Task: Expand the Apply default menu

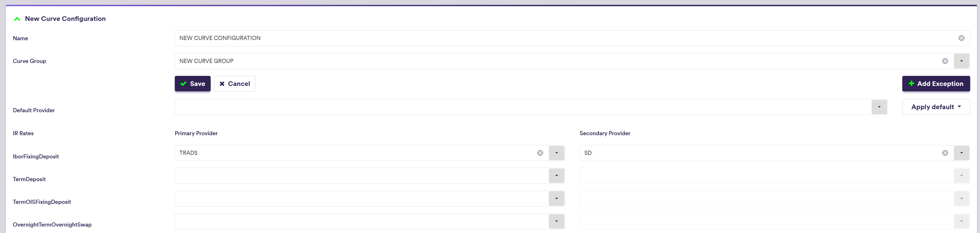Action: 936,107
